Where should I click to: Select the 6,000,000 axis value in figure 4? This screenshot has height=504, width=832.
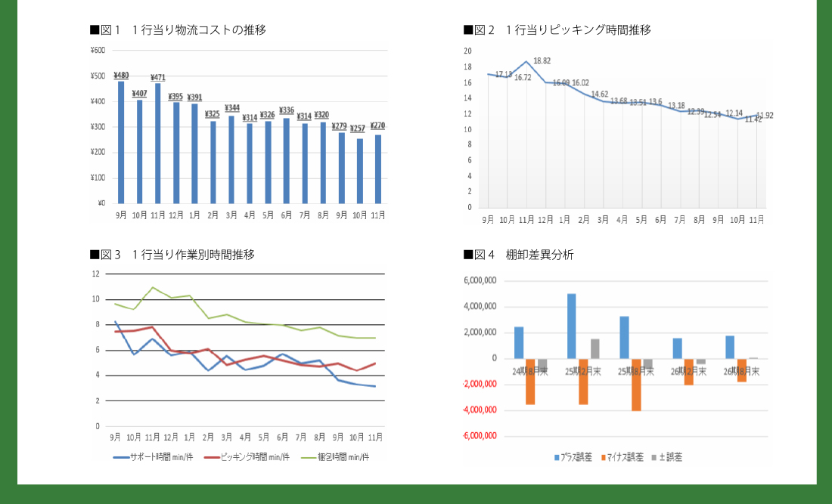pos(480,280)
